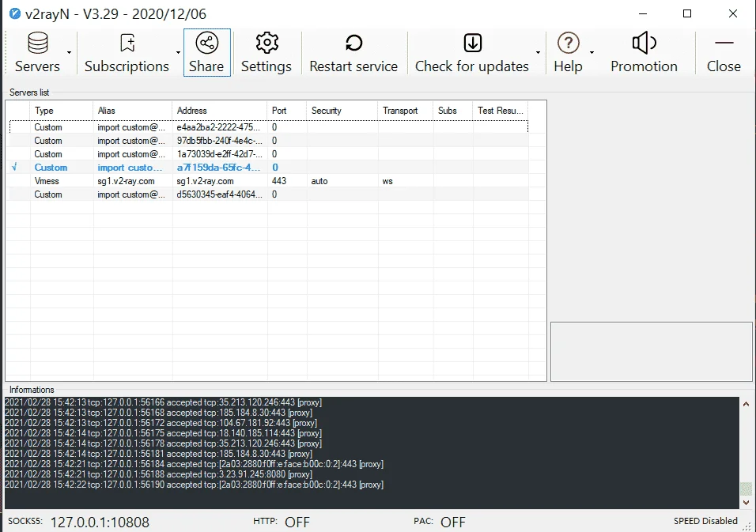756x532 pixels.
Task: Open Settings from the toolbar
Action: [266, 52]
